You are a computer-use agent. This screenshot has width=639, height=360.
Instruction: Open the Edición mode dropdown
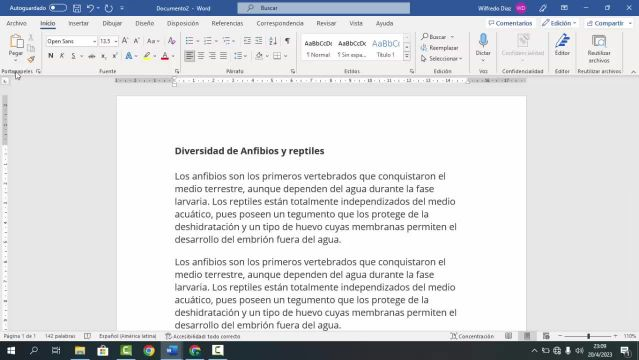click(559, 23)
